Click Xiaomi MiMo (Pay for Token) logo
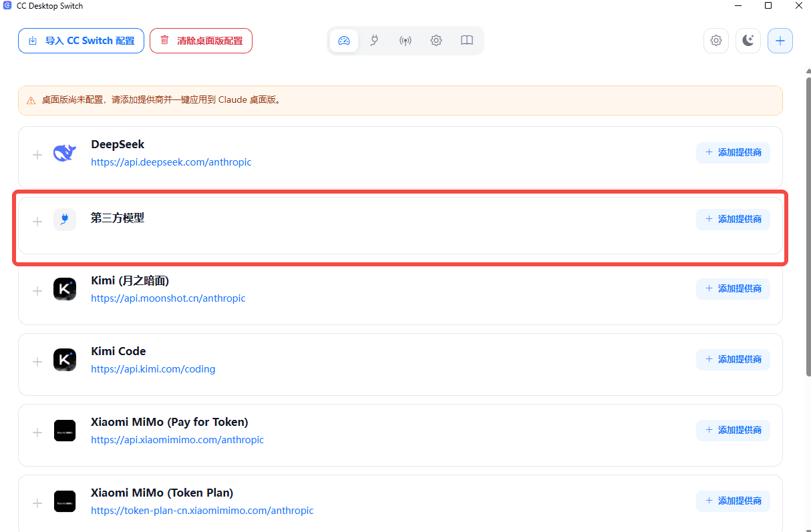The height and width of the screenshot is (532, 811). (x=65, y=431)
